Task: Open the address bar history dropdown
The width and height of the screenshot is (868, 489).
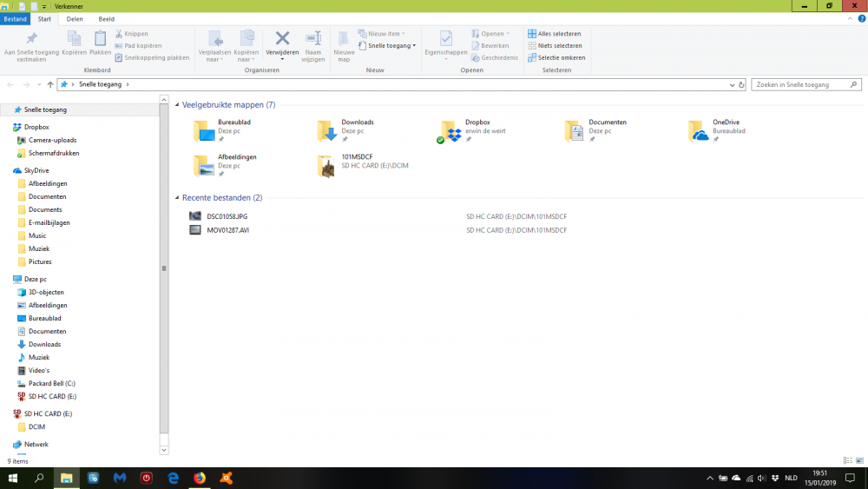Action: coord(729,84)
